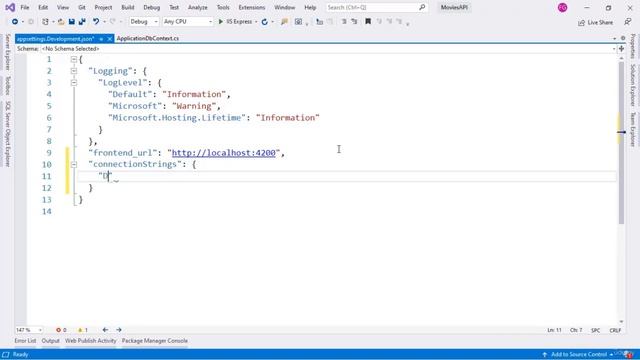Click the MoviesAPI solution name label

[x=454, y=7]
